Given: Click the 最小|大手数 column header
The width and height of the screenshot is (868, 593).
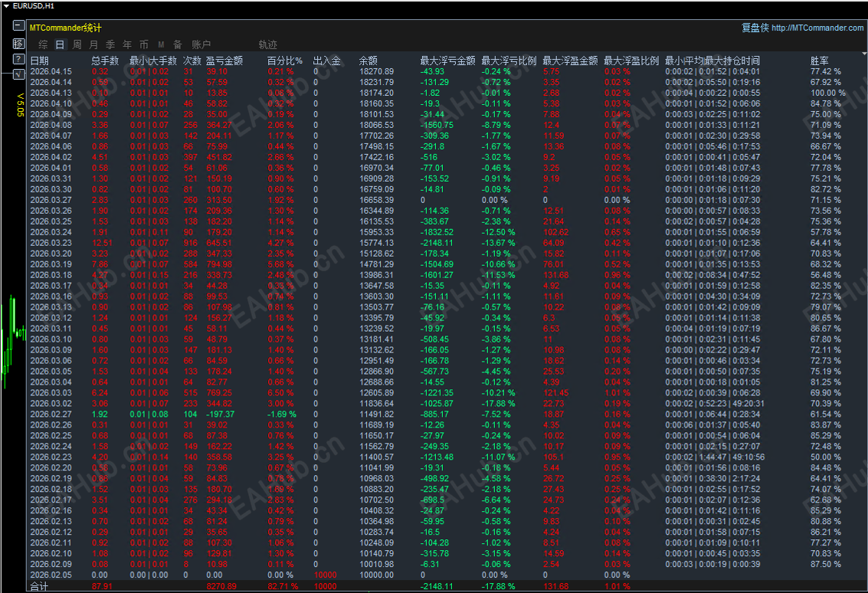Looking at the screenshot, I should click(x=153, y=61).
